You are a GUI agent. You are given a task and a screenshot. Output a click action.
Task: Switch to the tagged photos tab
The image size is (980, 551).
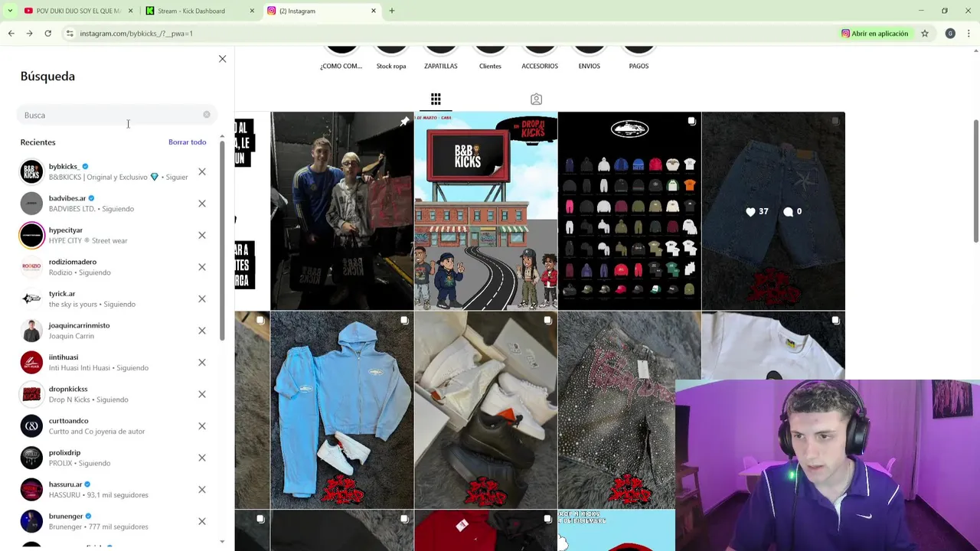[x=536, y=99]
